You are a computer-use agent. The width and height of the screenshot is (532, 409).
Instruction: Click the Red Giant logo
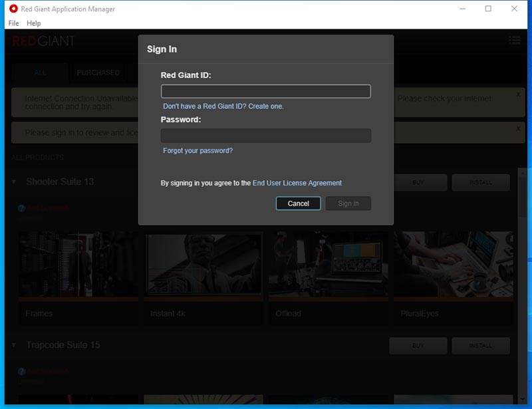43,41
